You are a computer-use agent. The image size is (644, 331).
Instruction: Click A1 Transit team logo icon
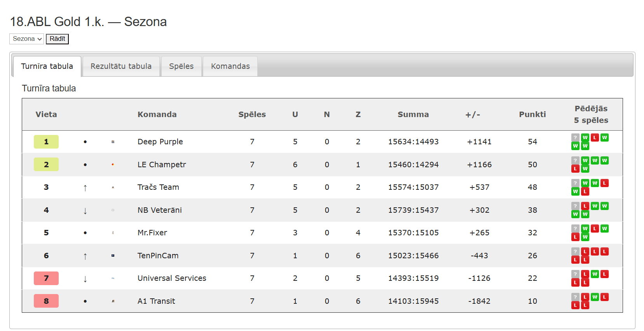pos(113,301)
